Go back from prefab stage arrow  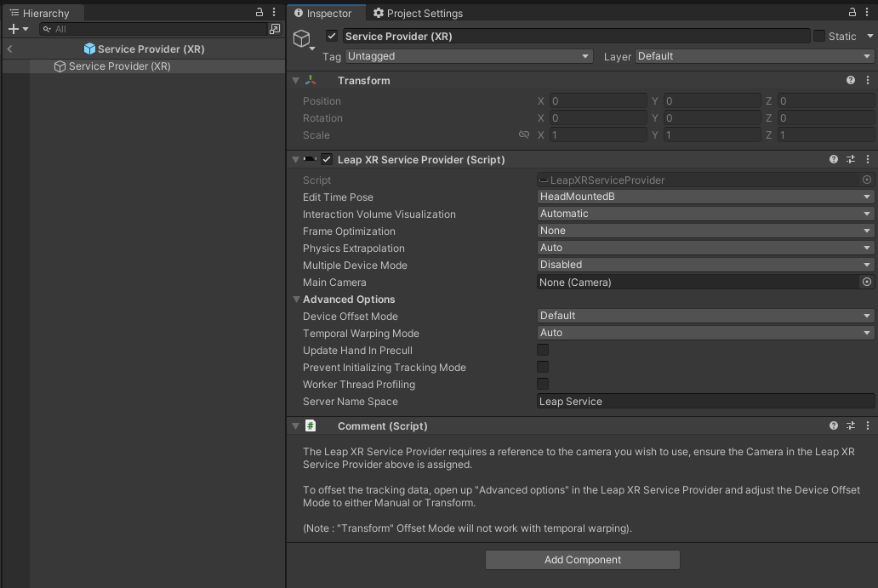click(x=9, y=49)
